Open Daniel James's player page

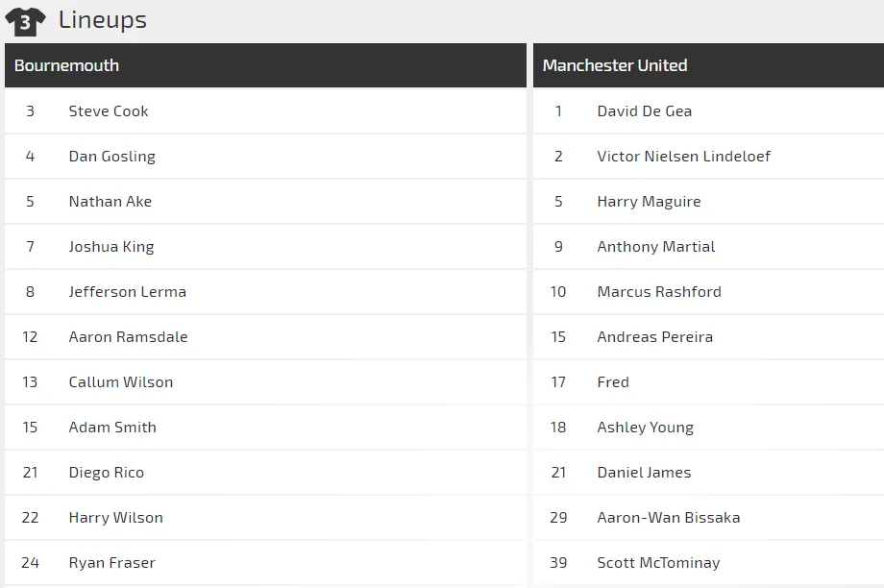[644, 473]
